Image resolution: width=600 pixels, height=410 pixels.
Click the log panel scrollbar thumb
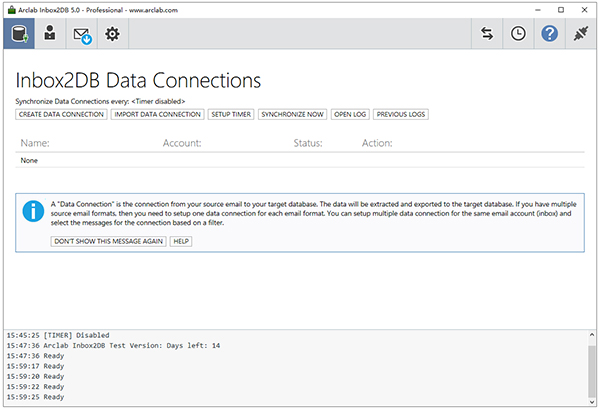click(592, 371)
